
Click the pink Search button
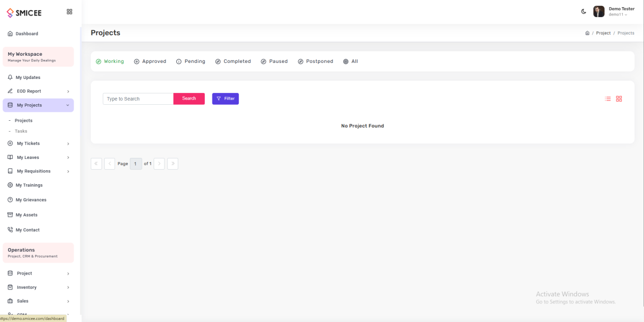click(x=189, y=99)
